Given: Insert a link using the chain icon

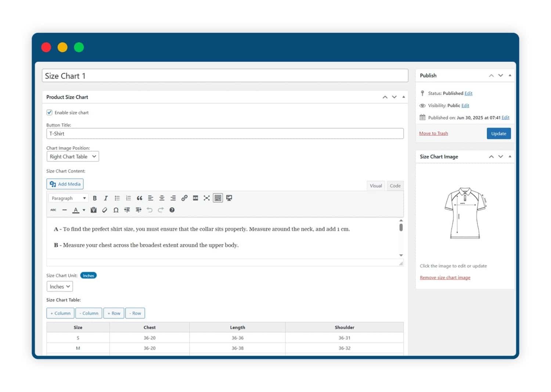Looking at the screenshot, I should coord(184,198).
